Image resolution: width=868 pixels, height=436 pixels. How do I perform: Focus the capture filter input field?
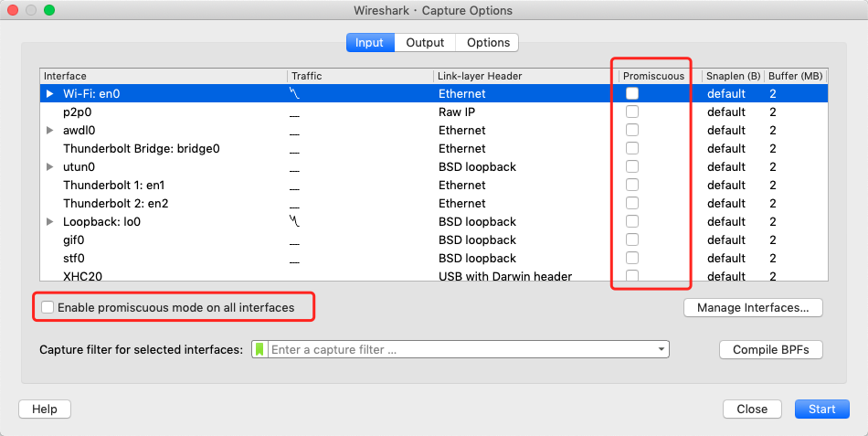point(462,349)
